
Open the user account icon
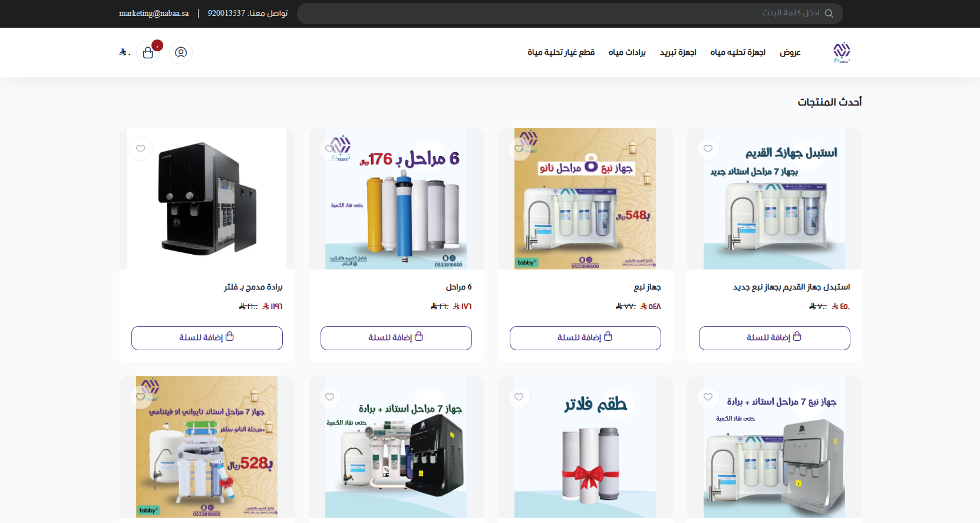(x=181, y=52)
